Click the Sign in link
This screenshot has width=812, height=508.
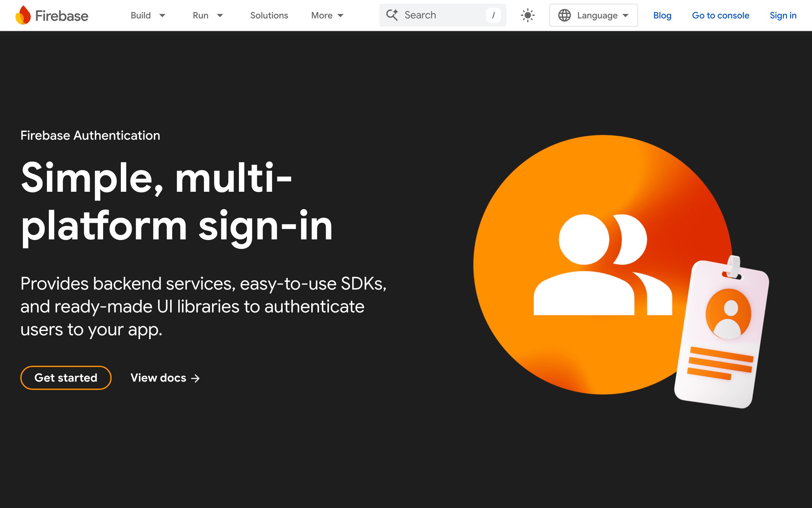pos(783,15)
